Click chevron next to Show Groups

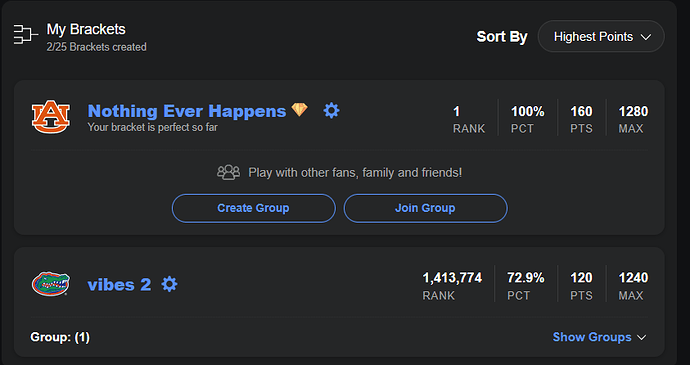(642, 338)
